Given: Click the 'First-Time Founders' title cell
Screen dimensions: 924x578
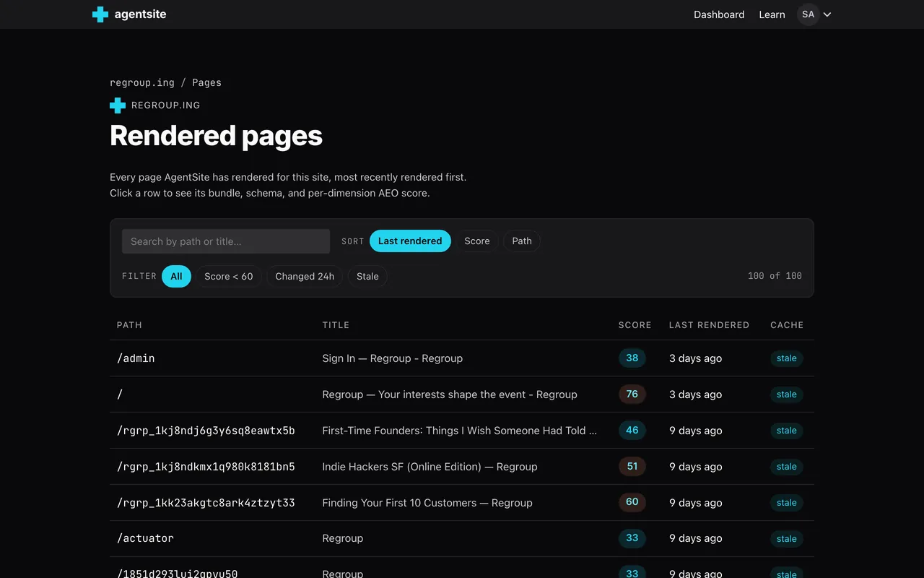Looking at the screenshot, I should (x=460, y=431).
